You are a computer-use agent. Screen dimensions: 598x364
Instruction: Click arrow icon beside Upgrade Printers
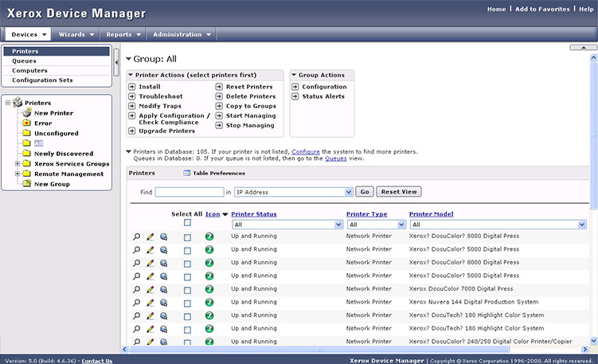(132, 131)
